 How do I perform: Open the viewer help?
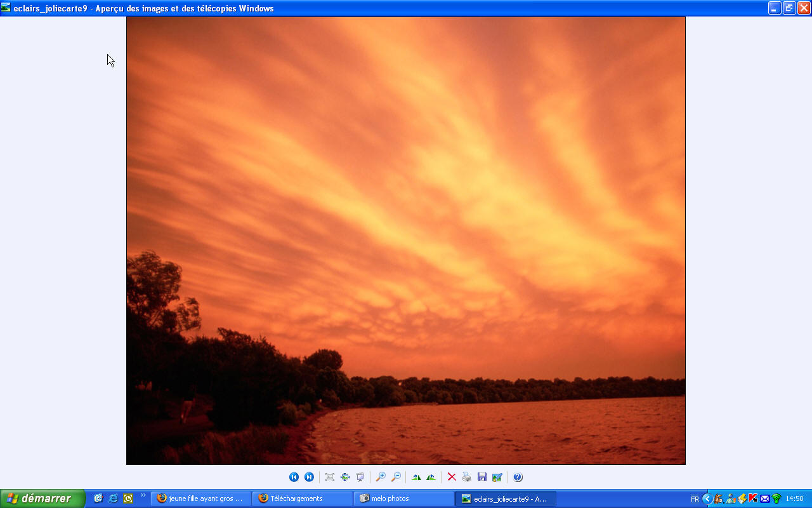(x=518, y=477)
